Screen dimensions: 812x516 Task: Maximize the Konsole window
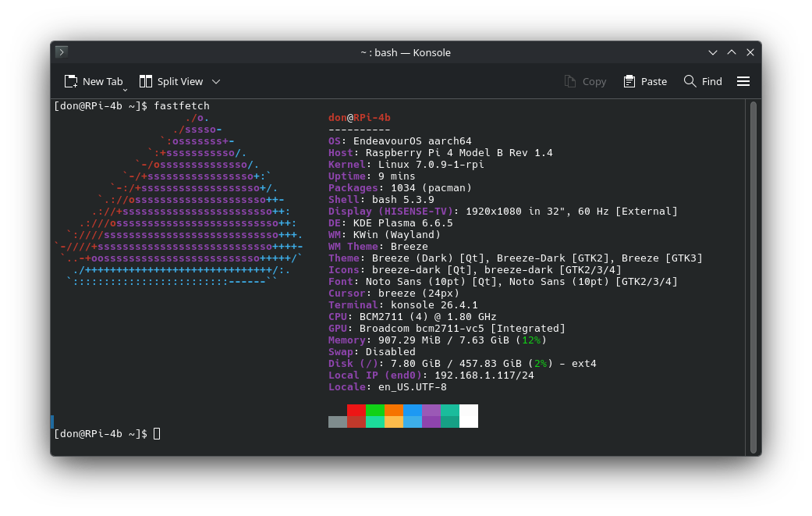point(731,52)
